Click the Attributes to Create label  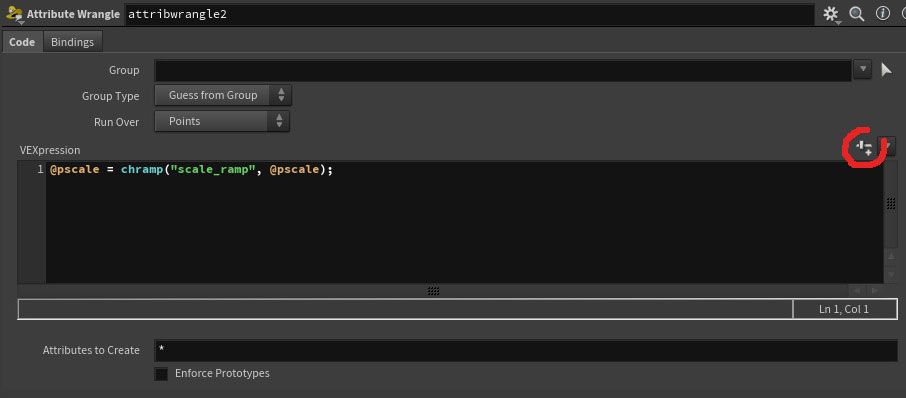(x=91, y=350)
